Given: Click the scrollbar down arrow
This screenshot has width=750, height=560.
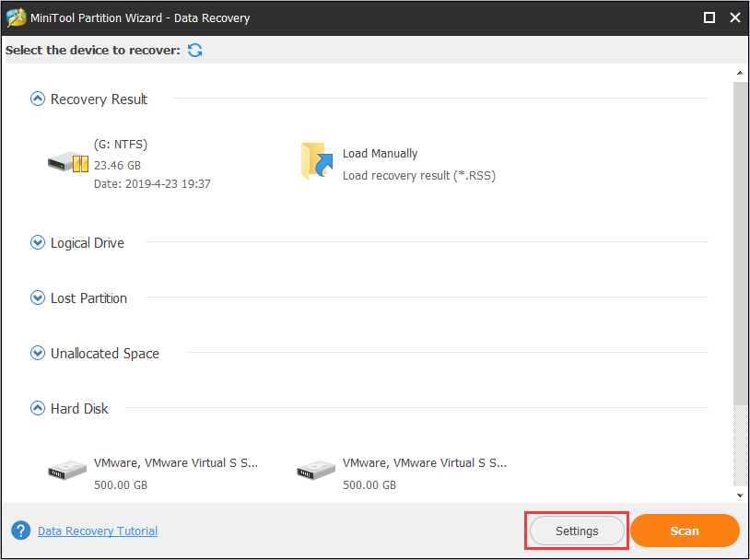Looking at the screenshot, I should [x=740, y=496].
